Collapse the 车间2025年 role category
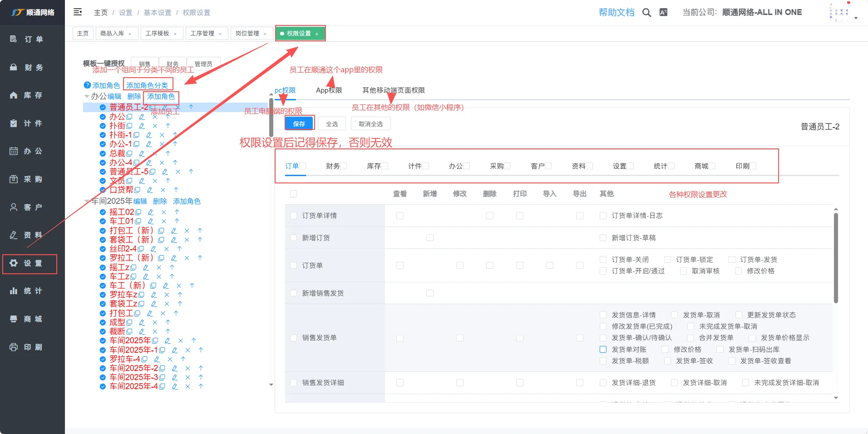 tap(87, 201)
